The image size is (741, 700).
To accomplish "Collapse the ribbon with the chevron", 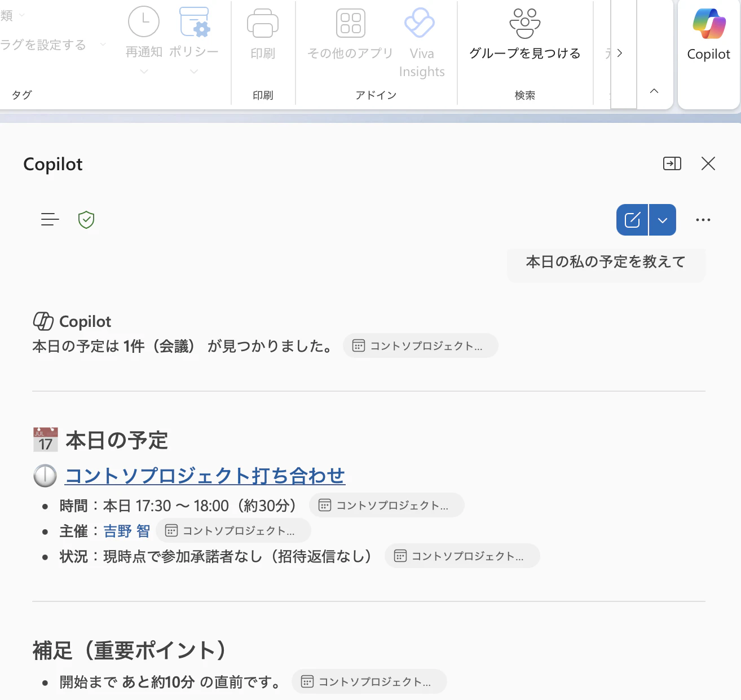I will coord(654,91).
